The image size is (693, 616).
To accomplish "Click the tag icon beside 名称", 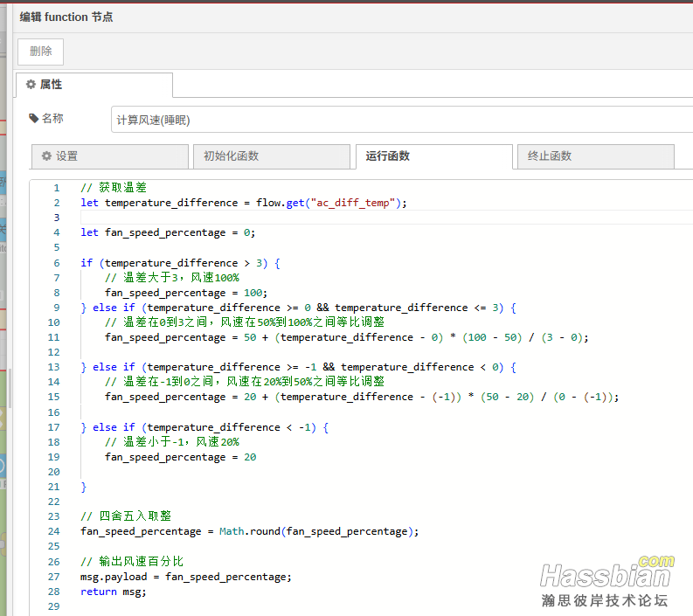I will click(33, 119).
